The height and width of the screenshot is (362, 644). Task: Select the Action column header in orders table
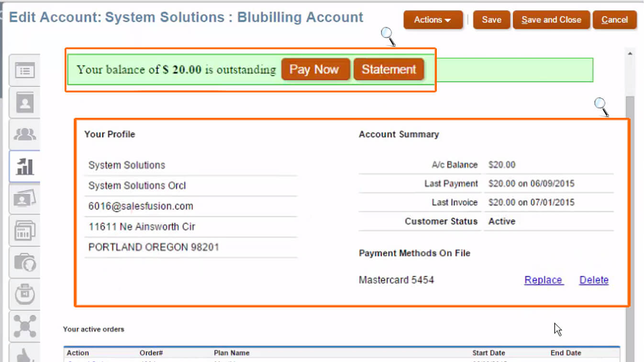coord(78,352)
